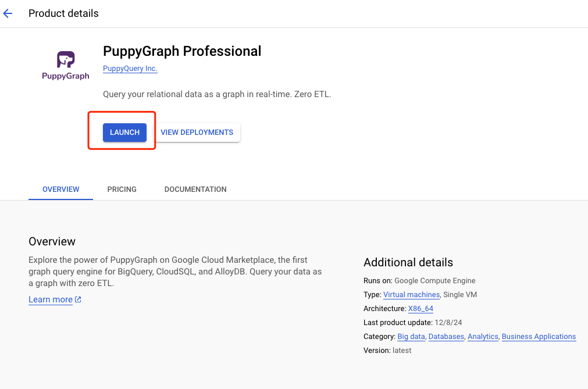
Task: Open VIEW DEPLOYMENTS
Action: pyautogui.click(x=197, y=133)
